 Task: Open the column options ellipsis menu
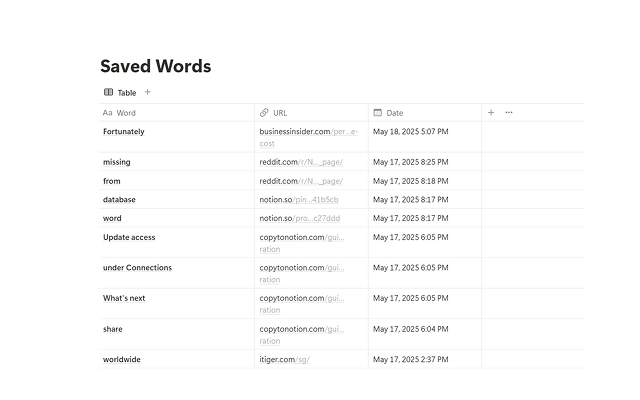(509, 113)
